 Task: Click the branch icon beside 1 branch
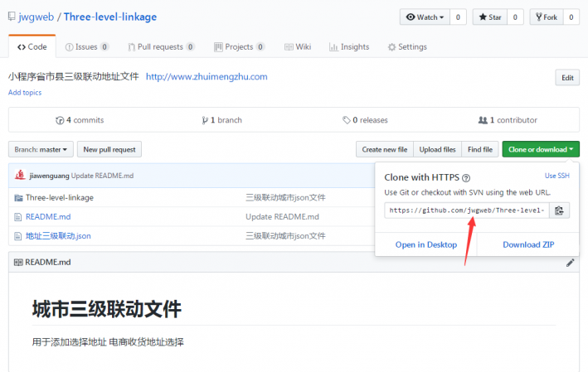205,120
